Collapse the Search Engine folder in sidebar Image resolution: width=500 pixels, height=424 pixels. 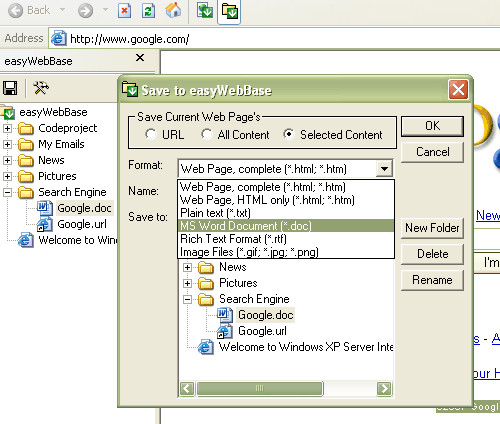point(7,192)
